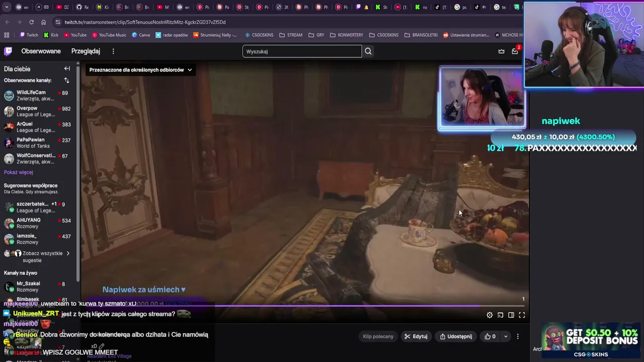Open Przeglądaj tab
Image resolution: width=644 pixels, height=362 pixels.
pos(86,51)
